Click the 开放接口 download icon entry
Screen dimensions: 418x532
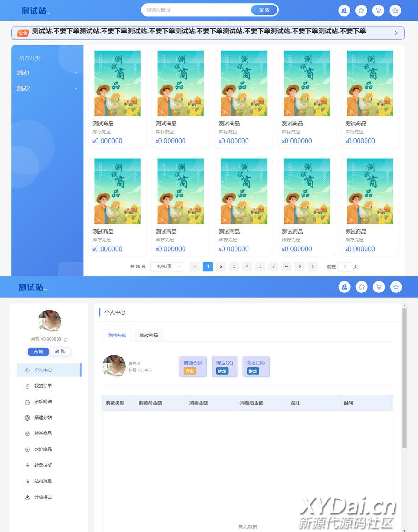pos(43,497)
